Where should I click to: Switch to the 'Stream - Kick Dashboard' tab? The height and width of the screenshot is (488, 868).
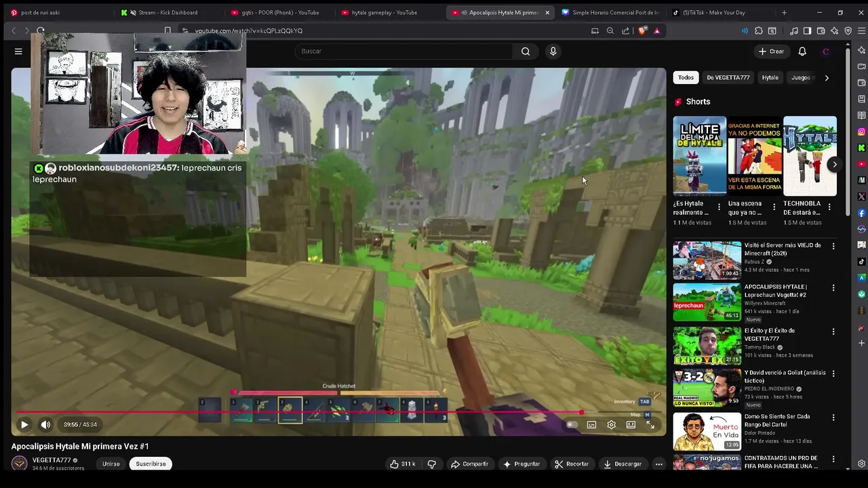tap(168, 12)
